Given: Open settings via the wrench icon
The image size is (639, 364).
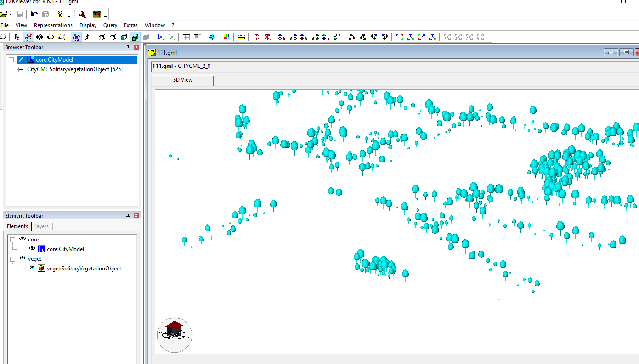Looking at the screenshot, I should (x=82, y=14).
